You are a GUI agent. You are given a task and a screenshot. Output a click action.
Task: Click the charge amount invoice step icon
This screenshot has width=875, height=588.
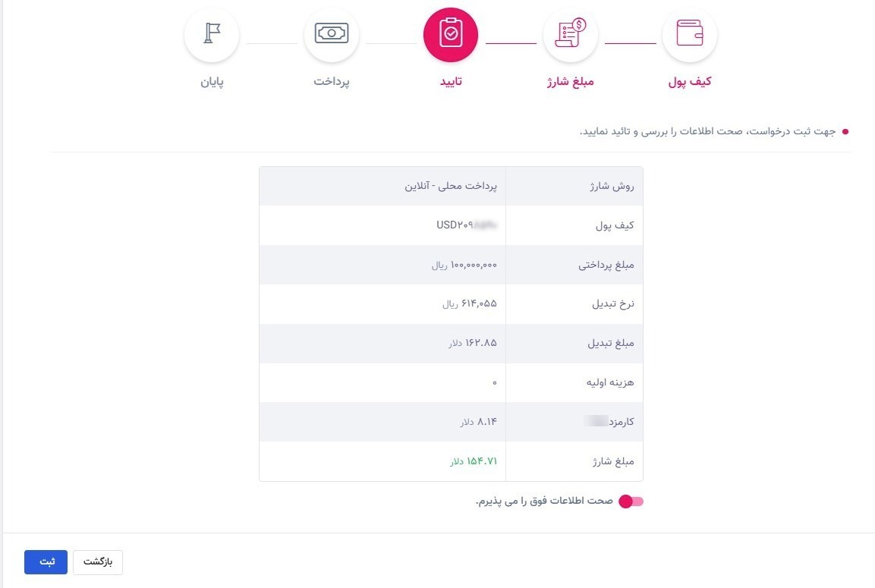(570, 35)
